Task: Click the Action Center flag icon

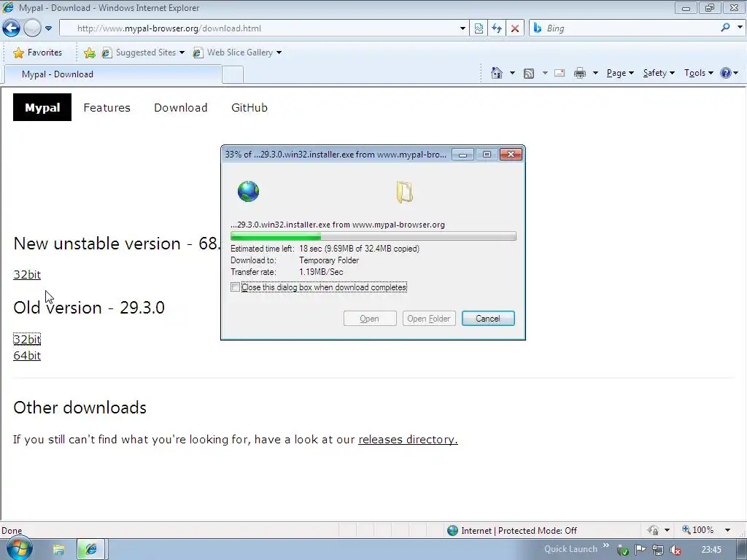Action: [x=640, y=550]
